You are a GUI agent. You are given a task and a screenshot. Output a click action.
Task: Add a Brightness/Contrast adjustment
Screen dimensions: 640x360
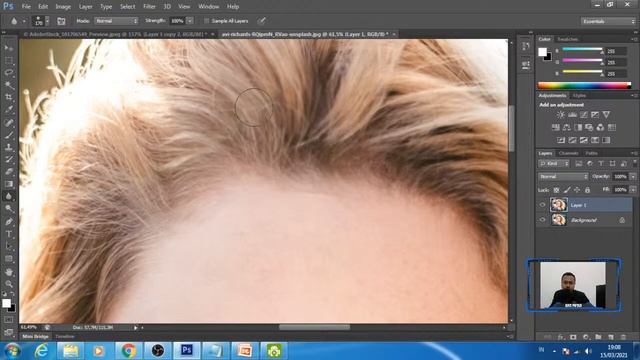coord(561,115)
